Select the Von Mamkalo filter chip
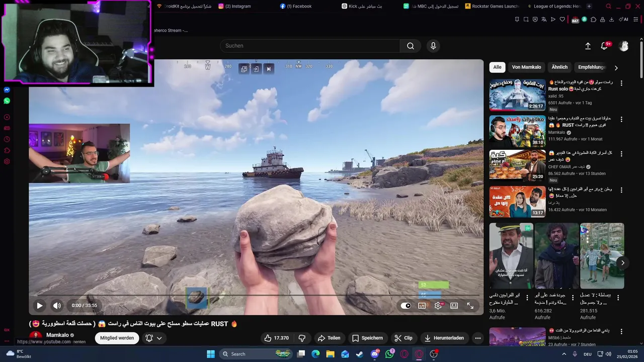The height and width of the screenshot is (362, 644). tap(526, 67)
